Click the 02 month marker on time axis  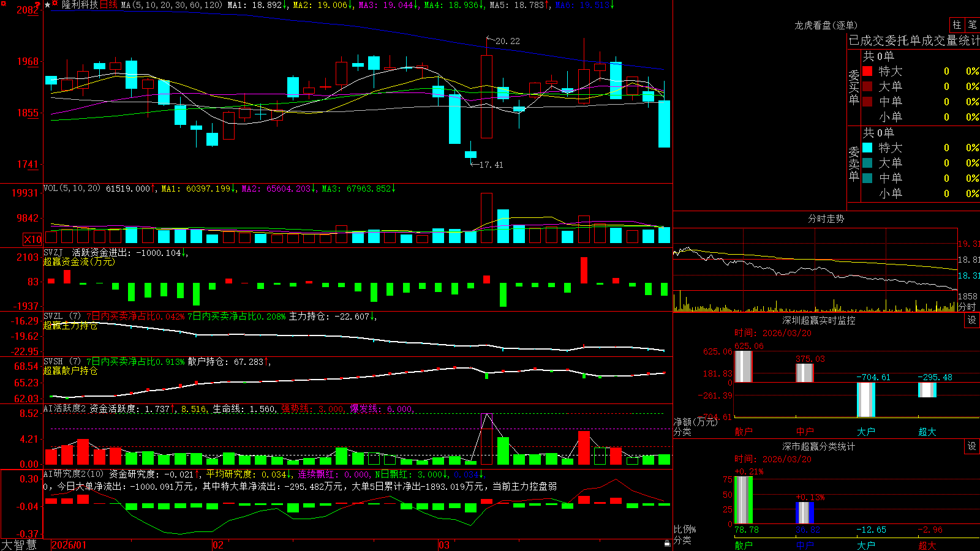[x=218, y=545]
